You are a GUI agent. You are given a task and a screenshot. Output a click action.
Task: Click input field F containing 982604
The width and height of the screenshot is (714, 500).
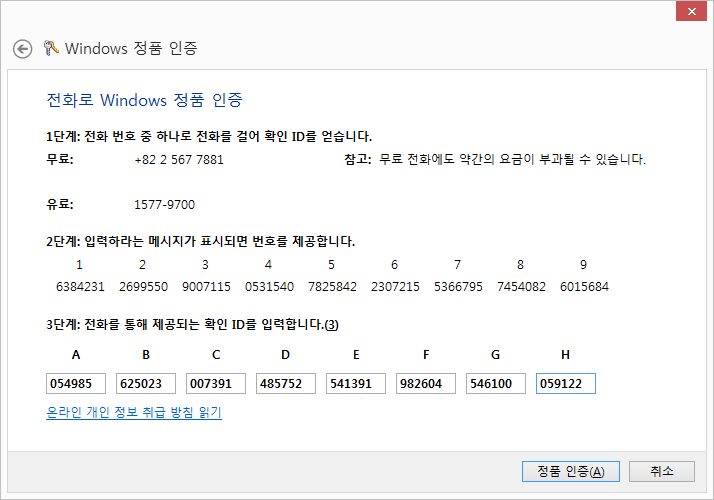426,383
